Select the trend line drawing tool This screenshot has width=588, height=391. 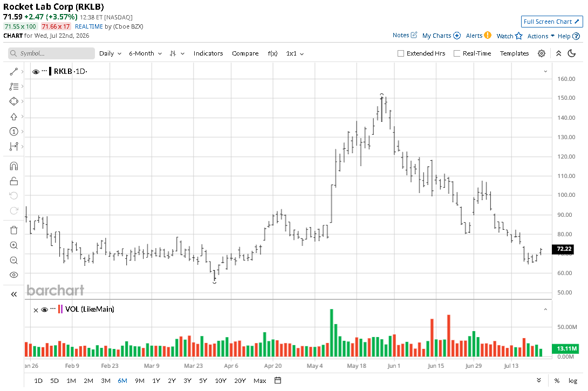click(13, 72)
